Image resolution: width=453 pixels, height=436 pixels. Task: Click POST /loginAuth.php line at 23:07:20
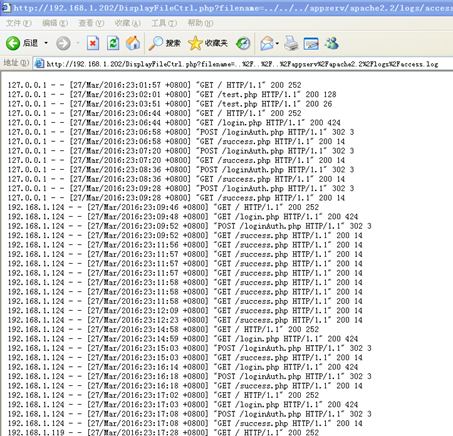181,151
